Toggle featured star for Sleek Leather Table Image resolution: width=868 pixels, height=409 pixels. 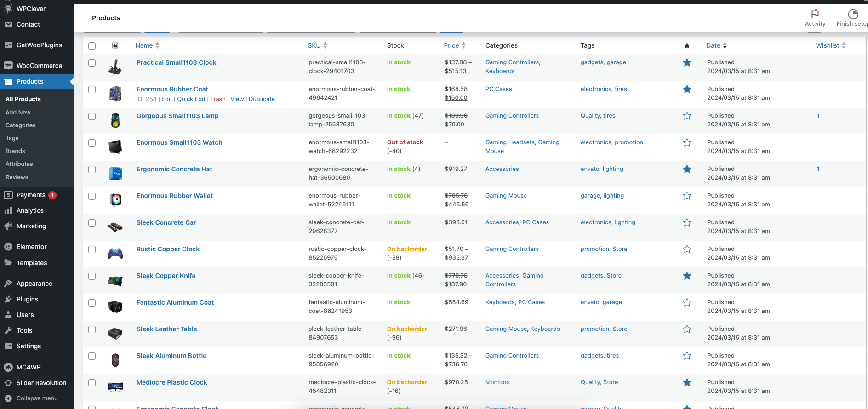point(687,329)
